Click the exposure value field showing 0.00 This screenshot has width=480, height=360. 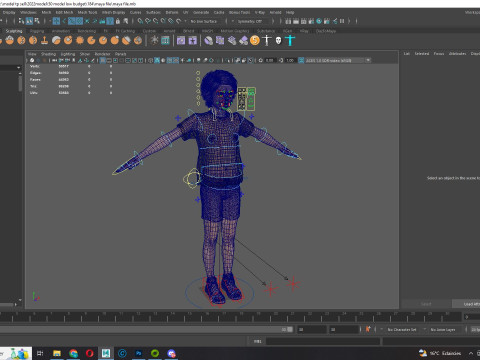click(x=269, y=60)
